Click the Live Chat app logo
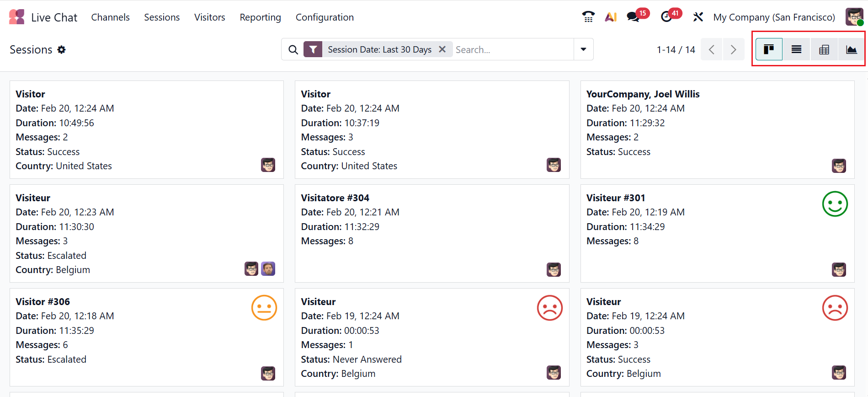 (17, 17)
